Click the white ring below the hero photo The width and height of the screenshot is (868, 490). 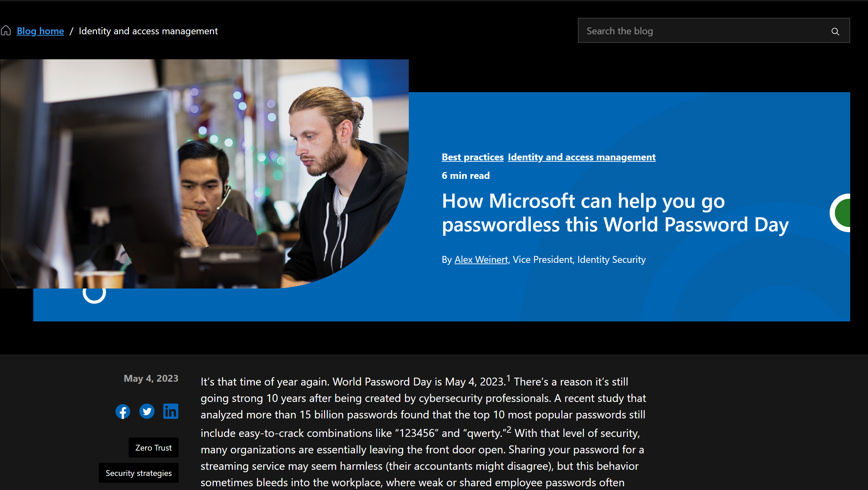coord(94,294)
